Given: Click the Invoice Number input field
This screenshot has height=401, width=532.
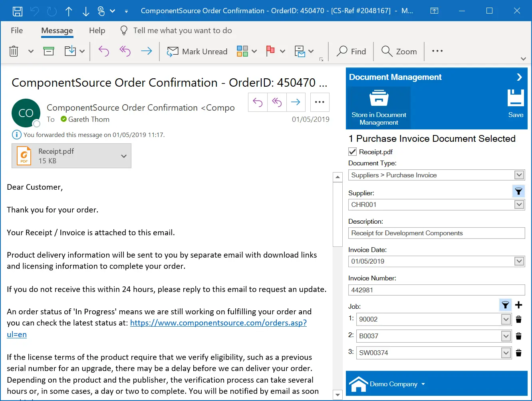Looking at the screenshot, I should coord(436,290).
